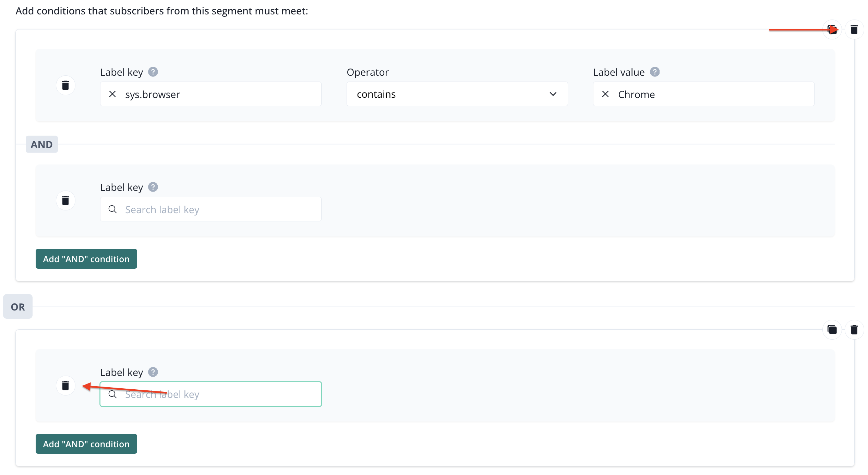Show help for second Label key
Viewport: 868px width, 475px height.
tap(153, 187)
